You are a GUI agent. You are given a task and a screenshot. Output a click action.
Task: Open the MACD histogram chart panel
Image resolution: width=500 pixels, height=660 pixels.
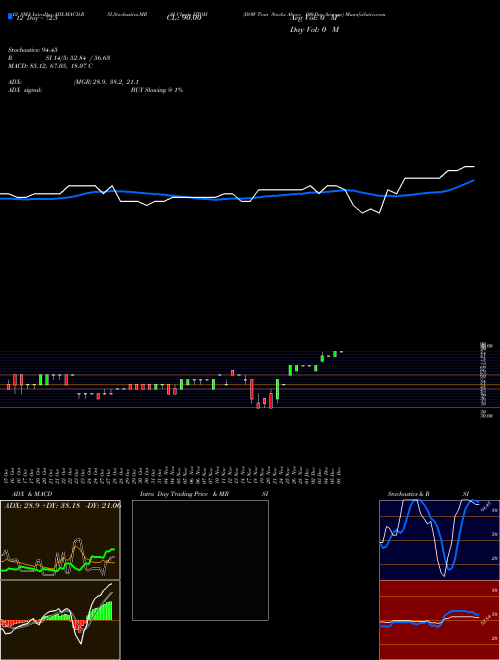pyautogui.click(x=60, y=620)
